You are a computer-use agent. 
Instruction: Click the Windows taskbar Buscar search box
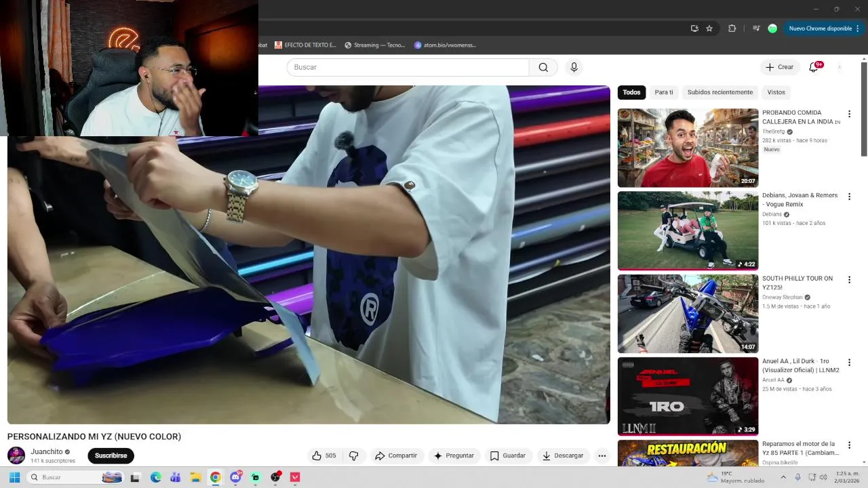(75, 477)
